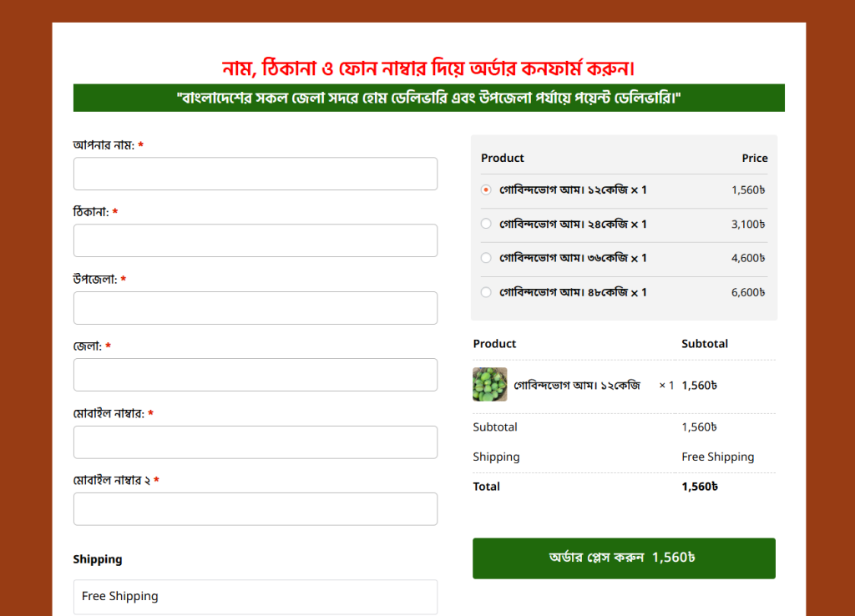
Task: Click the আপনার নাম input field
Action: (x=255, y=174)
